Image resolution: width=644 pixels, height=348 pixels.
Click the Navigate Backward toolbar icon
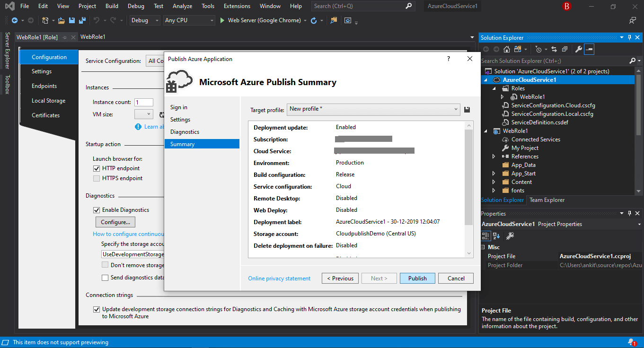14,20
